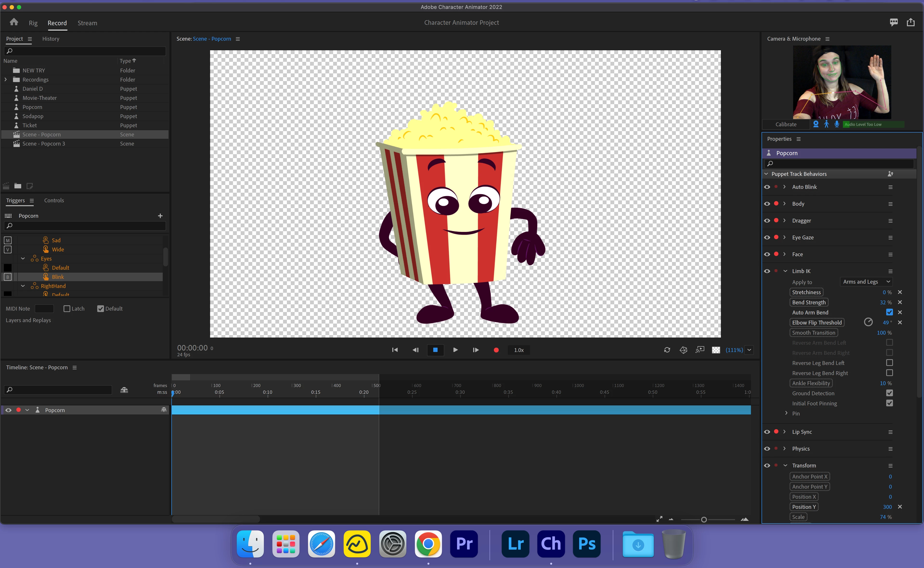
Task: Click the Home icon
Action: 14,22
